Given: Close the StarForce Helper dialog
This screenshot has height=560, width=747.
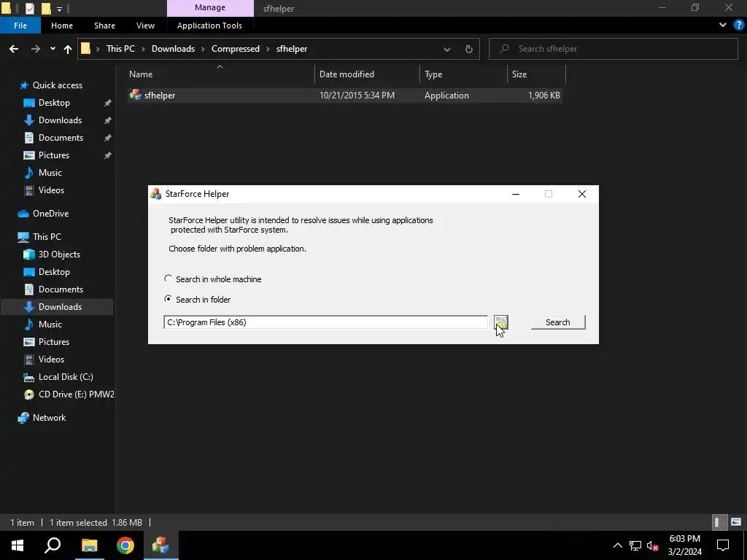Looking at the screenshot, I should (x=581, y=194).
